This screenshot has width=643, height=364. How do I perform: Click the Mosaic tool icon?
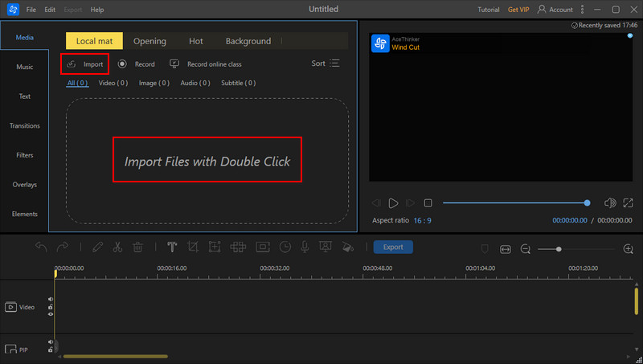[238, 247]
